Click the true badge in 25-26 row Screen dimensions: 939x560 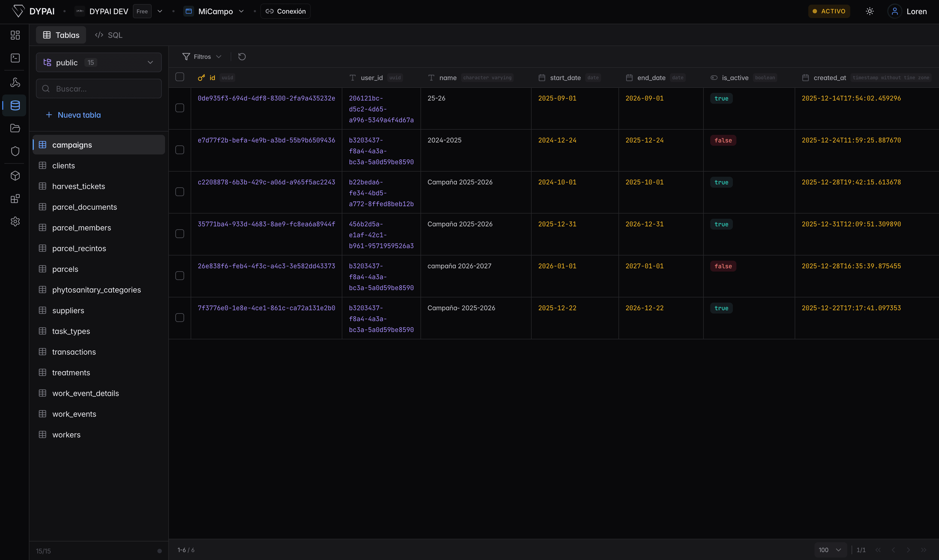pos(721,99)
